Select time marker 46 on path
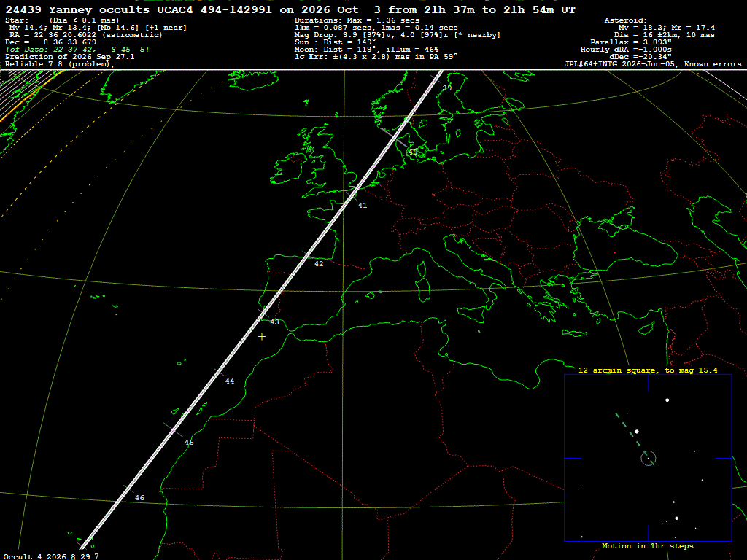 pos(139,497)
